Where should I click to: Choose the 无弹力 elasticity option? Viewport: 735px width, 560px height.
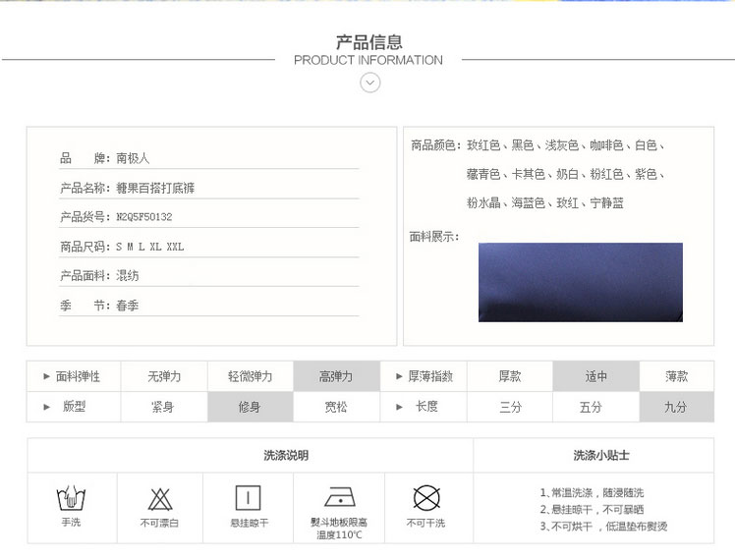[164, 376]
